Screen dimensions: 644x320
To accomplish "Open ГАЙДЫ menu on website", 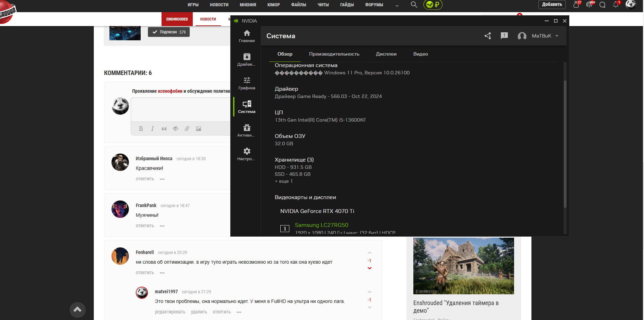I will click(x=347, y=5).
